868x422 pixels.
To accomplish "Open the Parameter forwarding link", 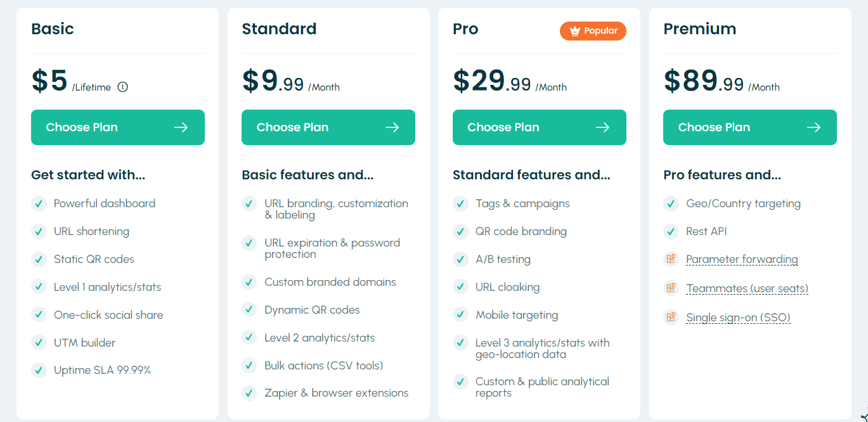I will 742,259.
